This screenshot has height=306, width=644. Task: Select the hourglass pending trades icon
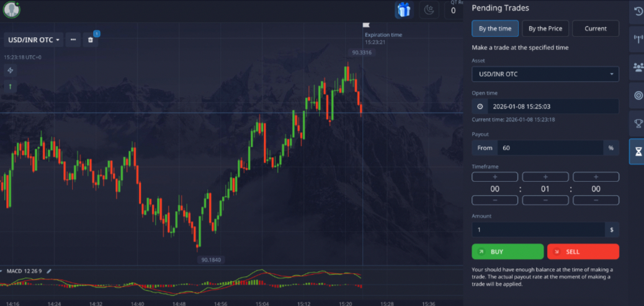pos(638,152)
